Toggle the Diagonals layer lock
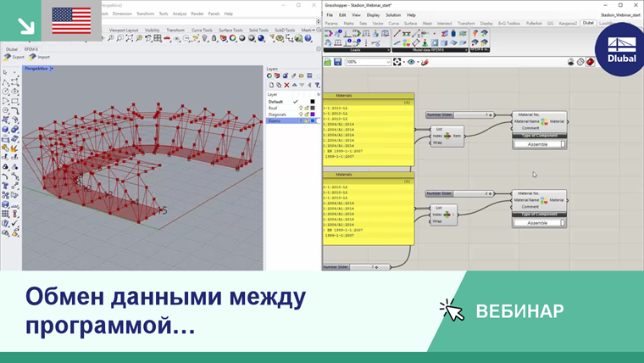Image resolution: width=644 pixels, height=363 pixels. coord(307,114)
